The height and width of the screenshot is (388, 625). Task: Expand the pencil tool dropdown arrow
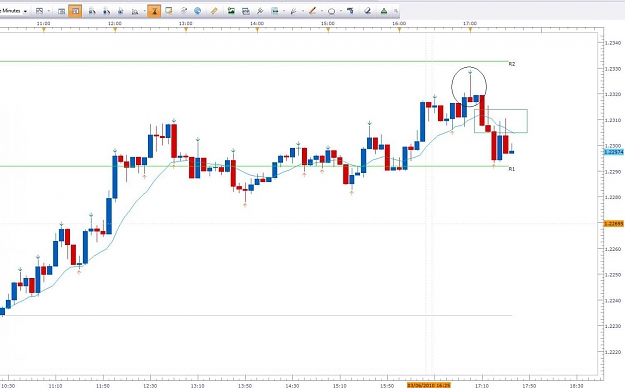coord(322,11)
